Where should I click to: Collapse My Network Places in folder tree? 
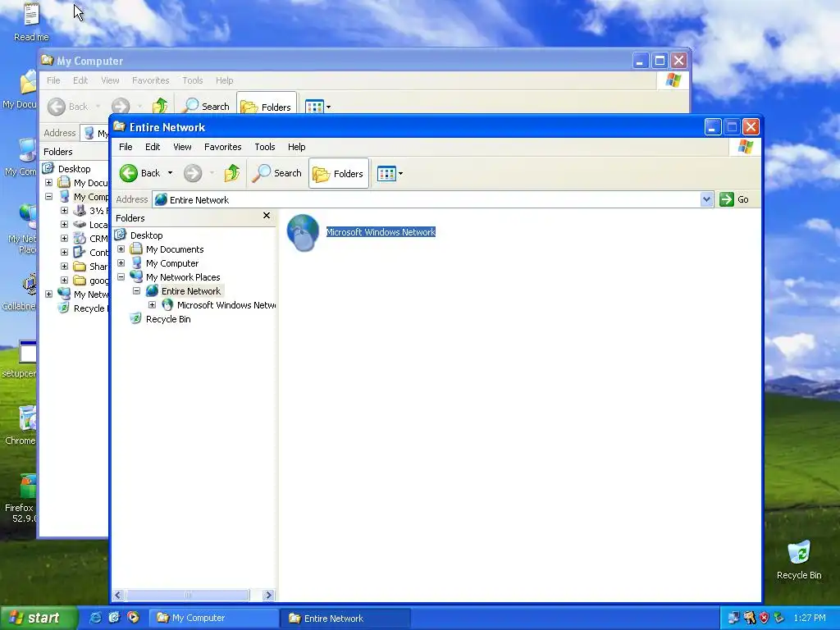pos(121,277)
